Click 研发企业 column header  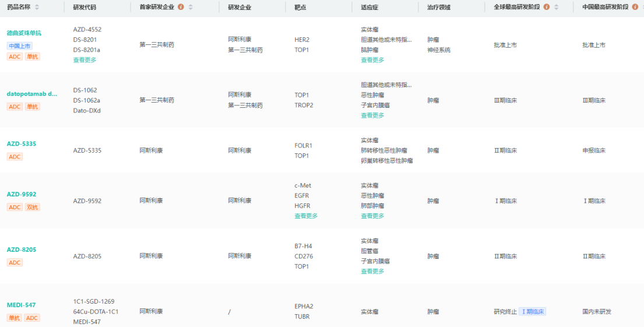(240, 8)
